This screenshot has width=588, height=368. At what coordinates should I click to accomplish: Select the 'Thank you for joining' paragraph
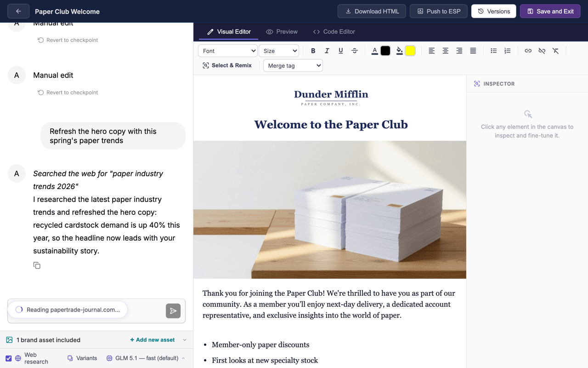click(x=329, y=304)
